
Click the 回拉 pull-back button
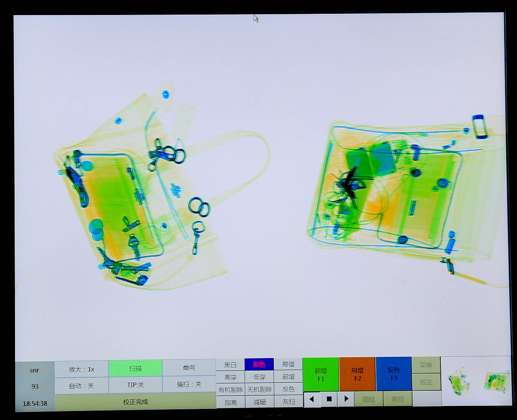368,399
